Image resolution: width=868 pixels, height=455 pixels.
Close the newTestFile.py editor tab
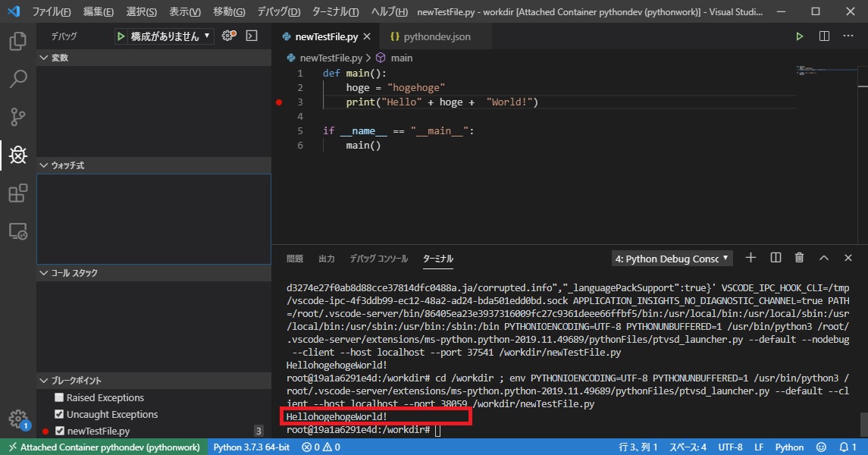tap(366, 36)
